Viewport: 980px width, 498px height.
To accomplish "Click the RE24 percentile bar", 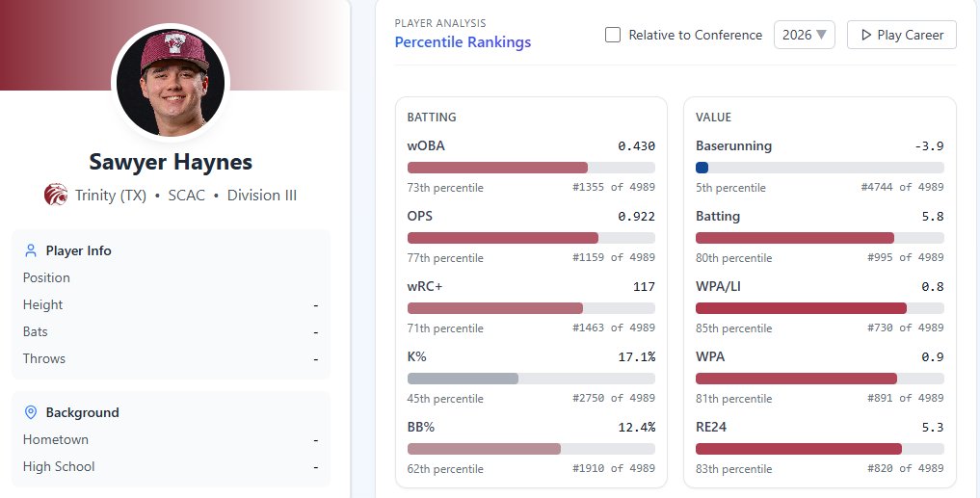I will tap(819, 449).
